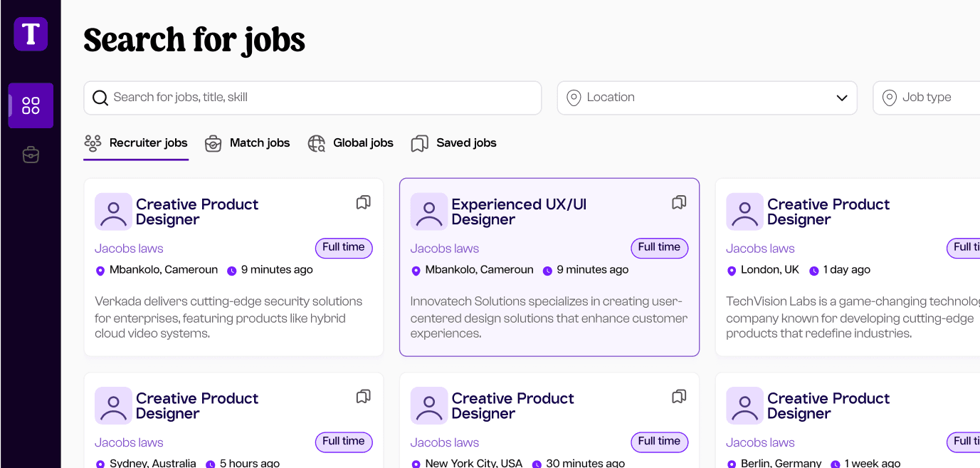The width and height of the screenshot is (980, 468).
Task: Open the Saved jobs tab
Action: [453, 143]
